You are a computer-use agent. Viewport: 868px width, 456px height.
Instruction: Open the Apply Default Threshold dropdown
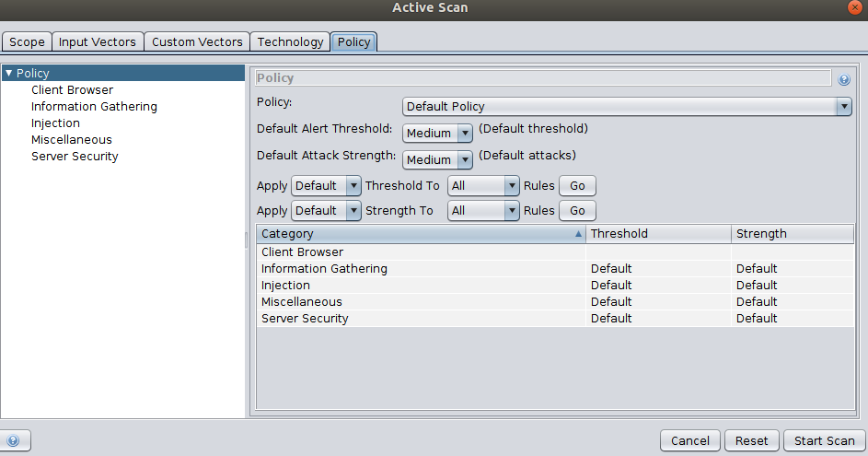tap(326, 185)
